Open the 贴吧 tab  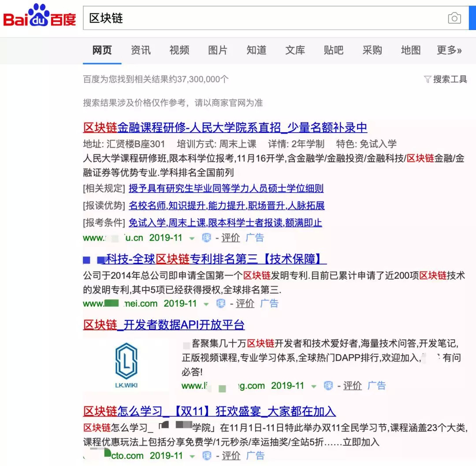(x=333, y=50)
